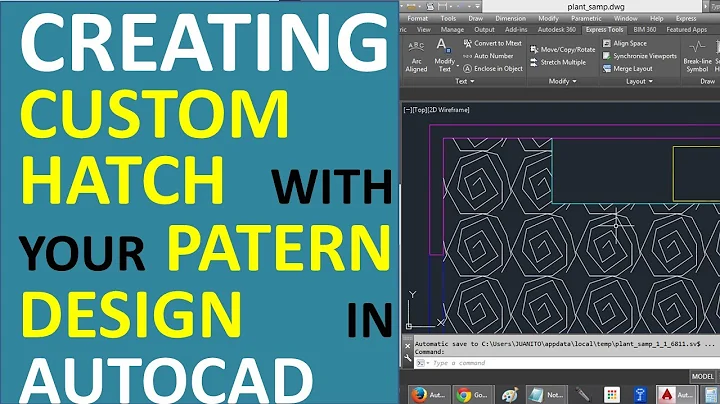Open the [2D Wireframe] visual style menu
Viewport: 720px width, 404px height.
[x=449, y=110]
